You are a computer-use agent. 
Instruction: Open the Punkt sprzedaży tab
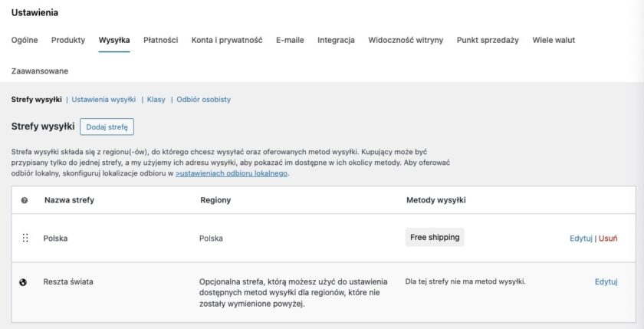(x=488, y=40)
